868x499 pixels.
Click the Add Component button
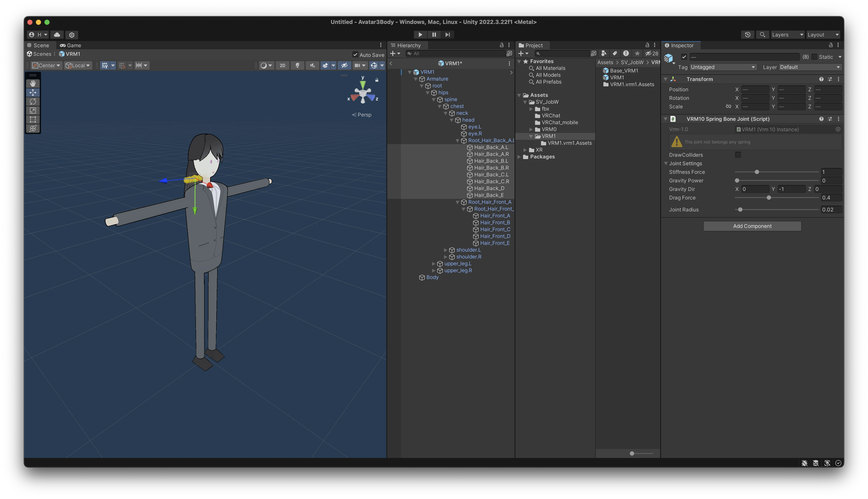point(752,226)
